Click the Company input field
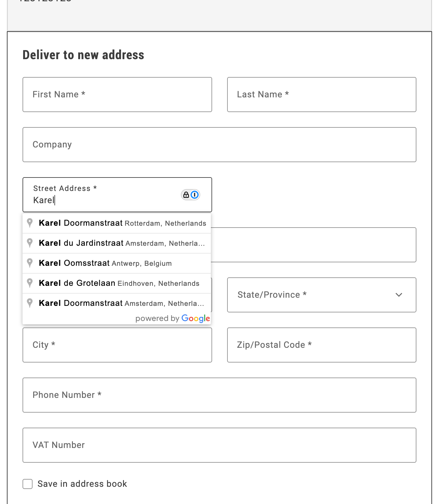 (x=219, y=144)
